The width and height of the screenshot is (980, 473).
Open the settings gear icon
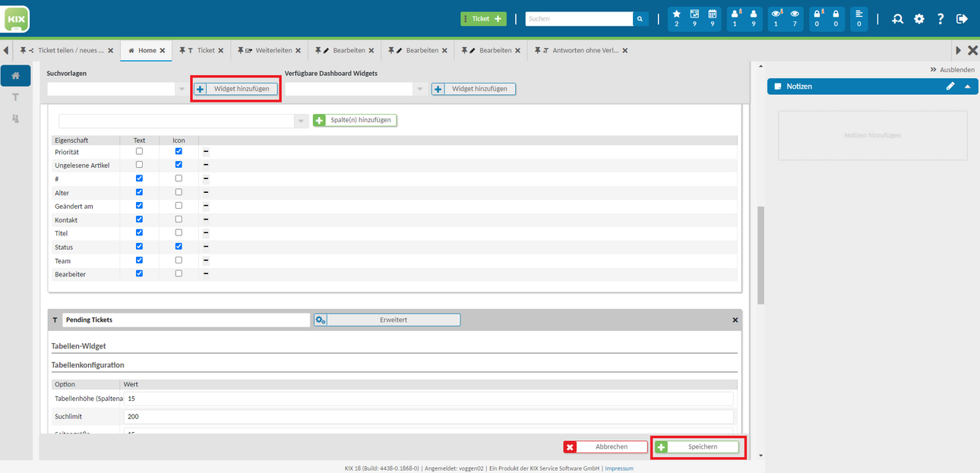(x=919, y=19)
